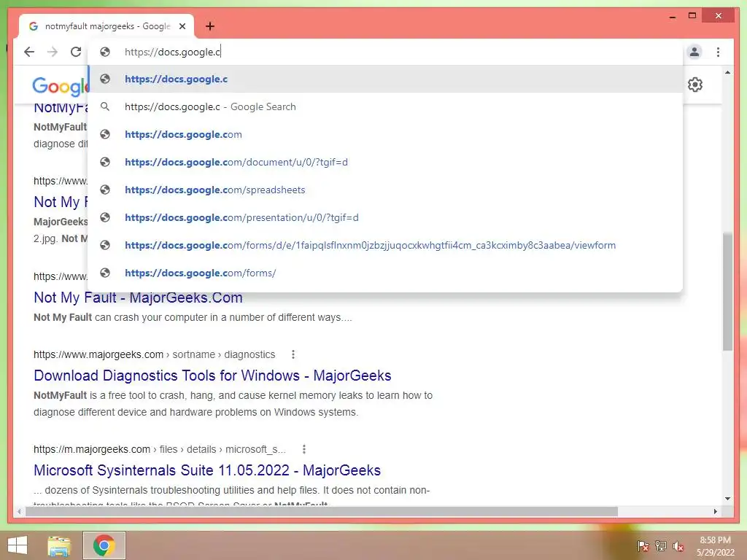Select the 'Google Search' suggestion row
Viewport: 747px width, 560px height.
[385, 106]
